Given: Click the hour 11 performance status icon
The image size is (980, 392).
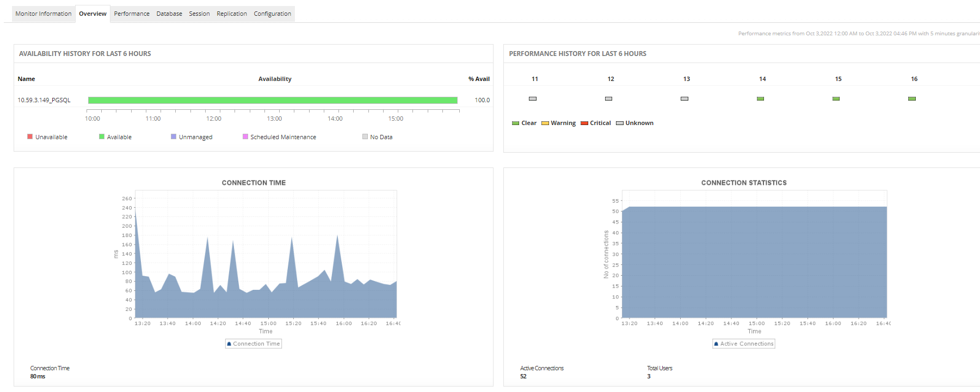Looking at the screenshot, I should [x=533, y=99].
